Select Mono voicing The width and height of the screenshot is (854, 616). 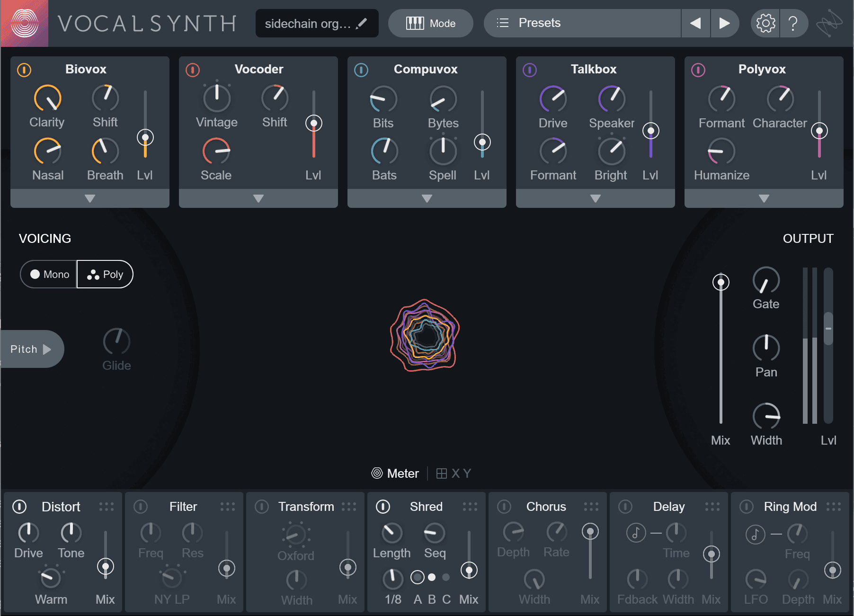click(x=49, y=274)
